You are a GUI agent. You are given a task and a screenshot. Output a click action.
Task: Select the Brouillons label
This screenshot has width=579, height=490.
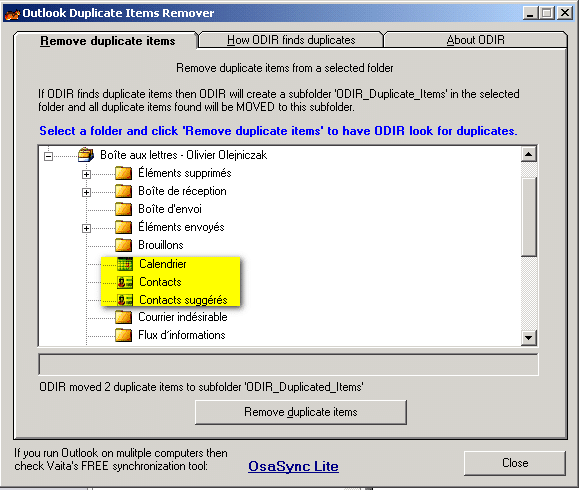161,245
